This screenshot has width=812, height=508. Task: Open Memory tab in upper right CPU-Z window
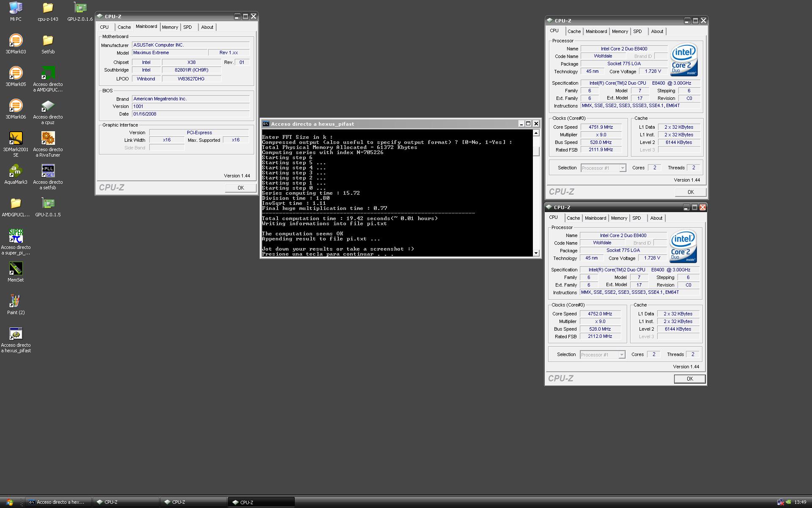[x=620, y=31]
